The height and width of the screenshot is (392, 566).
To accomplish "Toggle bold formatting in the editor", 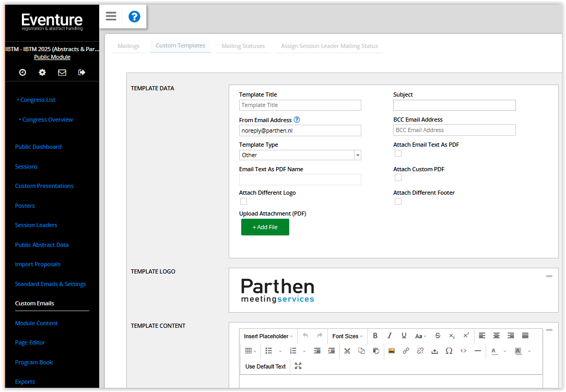I will pyautogui.click(x=375, y=336).
